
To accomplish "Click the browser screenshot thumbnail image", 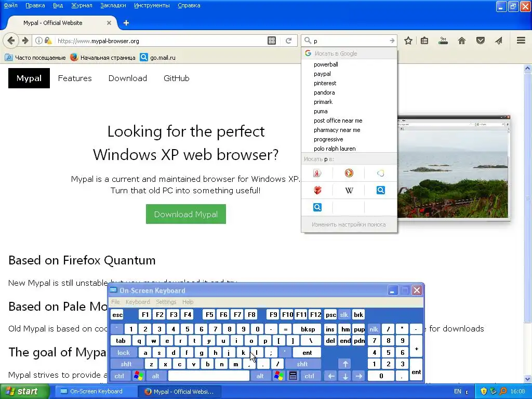I will [x=454, y=168].
